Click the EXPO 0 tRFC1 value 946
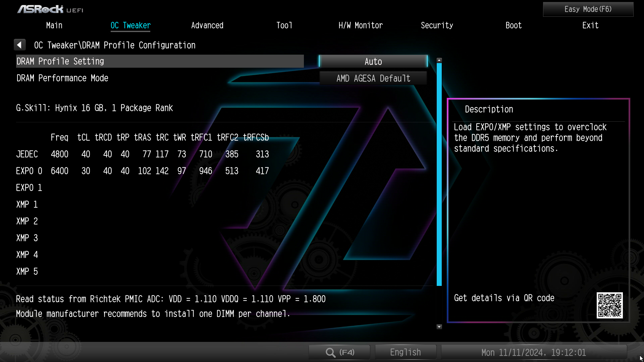The height and width of the screenshot is (362, 644). [206, 171]
